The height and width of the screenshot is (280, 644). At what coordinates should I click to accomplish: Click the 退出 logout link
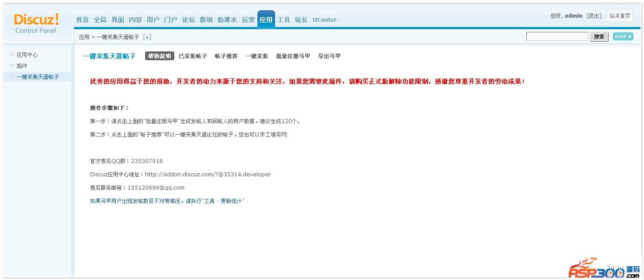[594, 16]
